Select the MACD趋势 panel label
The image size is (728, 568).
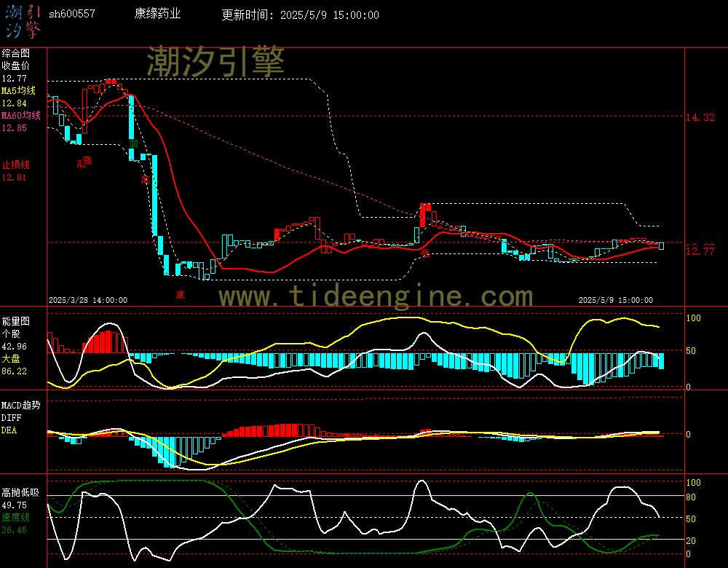(21, 405)
